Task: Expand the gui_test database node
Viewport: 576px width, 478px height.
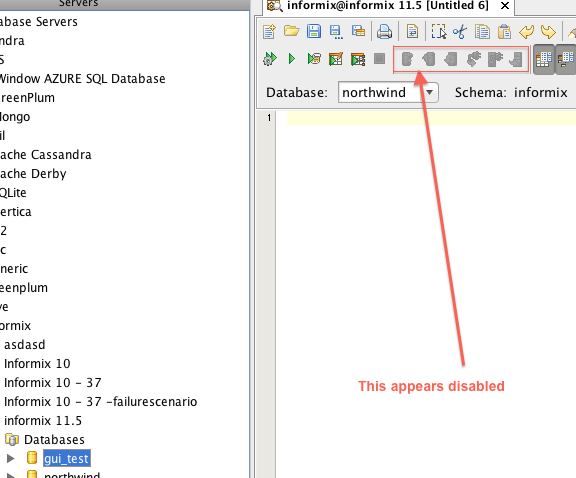Action: click(x=11, y=459)
